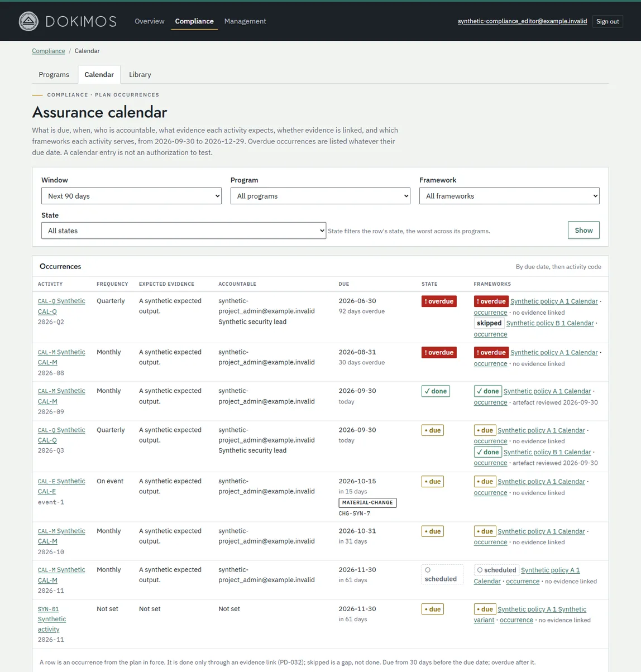Switch to the Calendar tab

tap(99, 75)
